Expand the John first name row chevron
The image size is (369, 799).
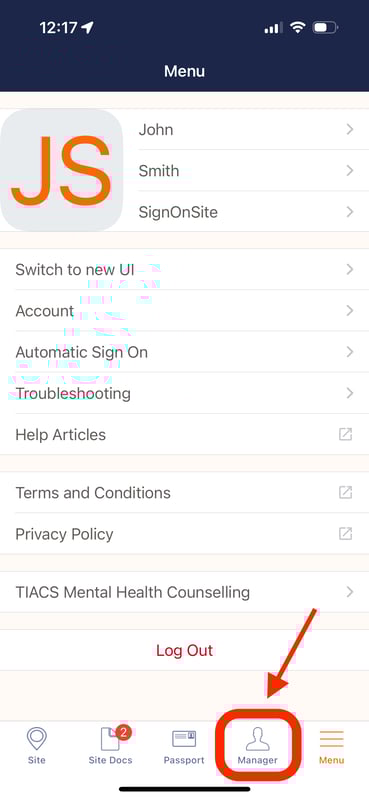(x=350, y=129)
